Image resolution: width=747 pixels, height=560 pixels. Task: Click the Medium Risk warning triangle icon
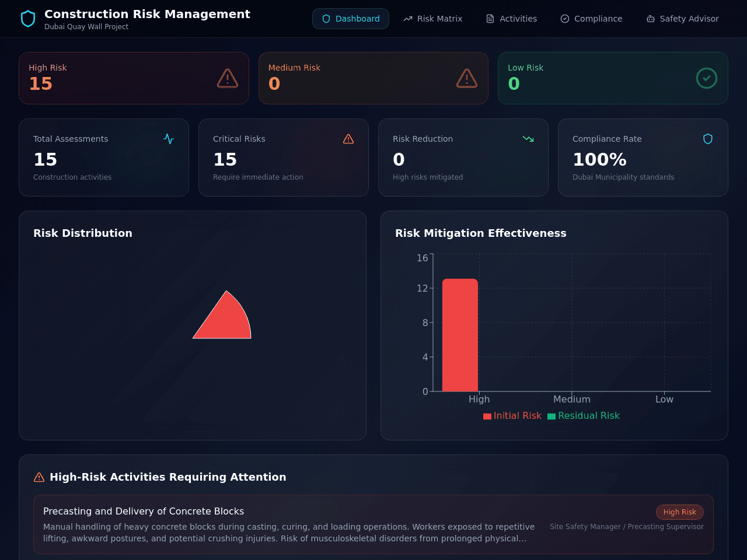(x=467, y=78)
